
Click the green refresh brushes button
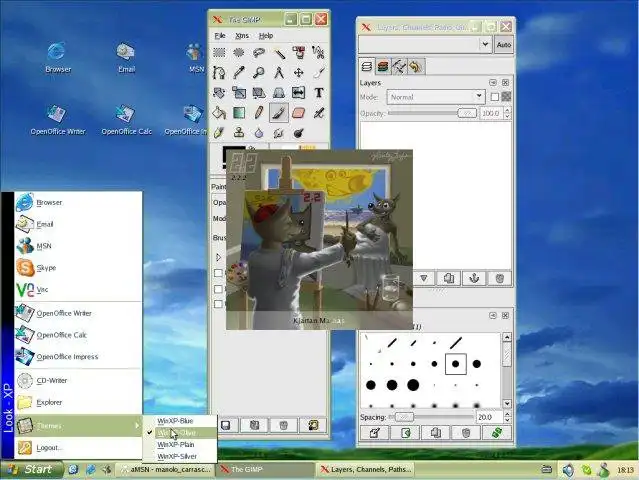coord(496,433)
